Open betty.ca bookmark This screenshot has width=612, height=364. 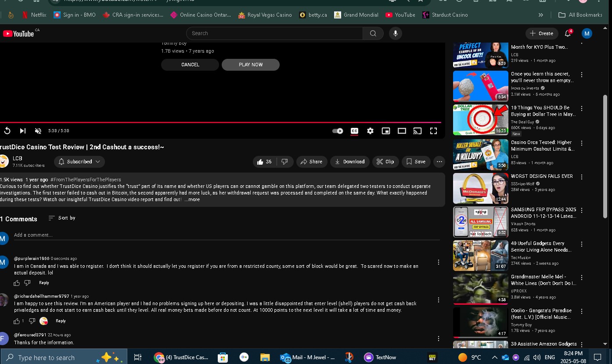313,15
